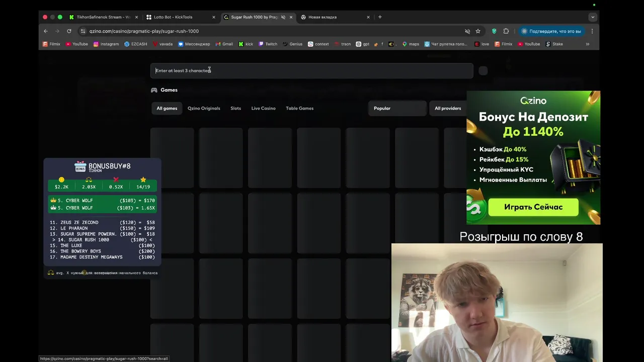The image size is (644, 362).
Task: Click the muted-site icon in address bar
Action: 467,31
